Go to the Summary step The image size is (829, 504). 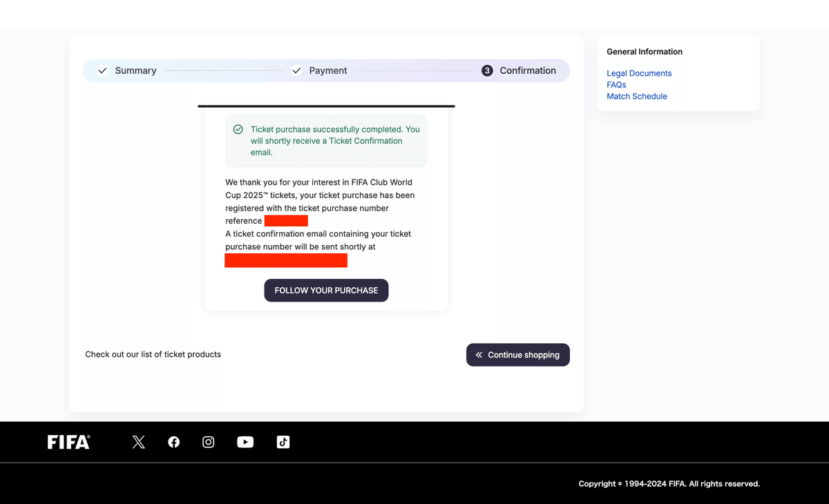135,70
